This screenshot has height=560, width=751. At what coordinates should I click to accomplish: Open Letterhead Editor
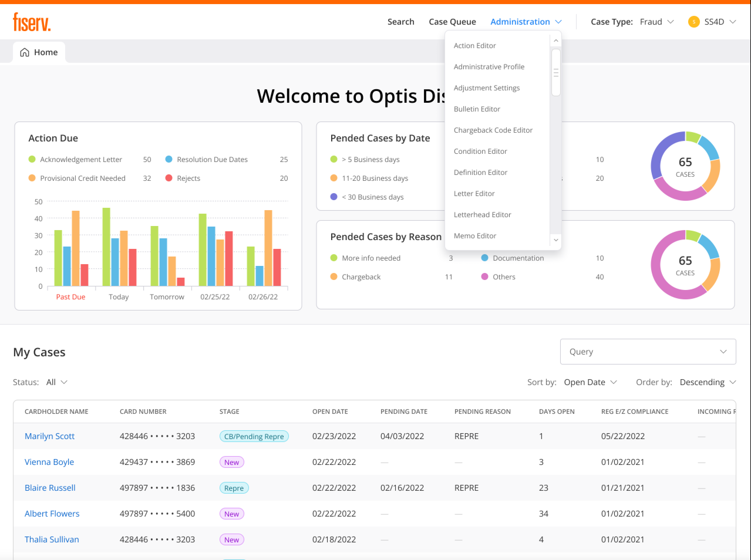pos(482,215)
